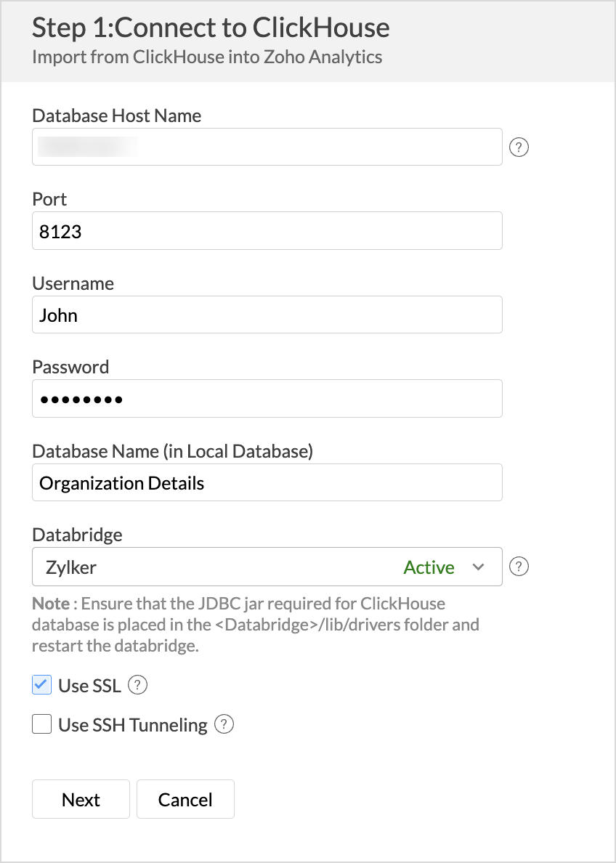This screenshot has width=616, height=863.
Task: Click the Port field containing 8123
Action: coord(267,231)
